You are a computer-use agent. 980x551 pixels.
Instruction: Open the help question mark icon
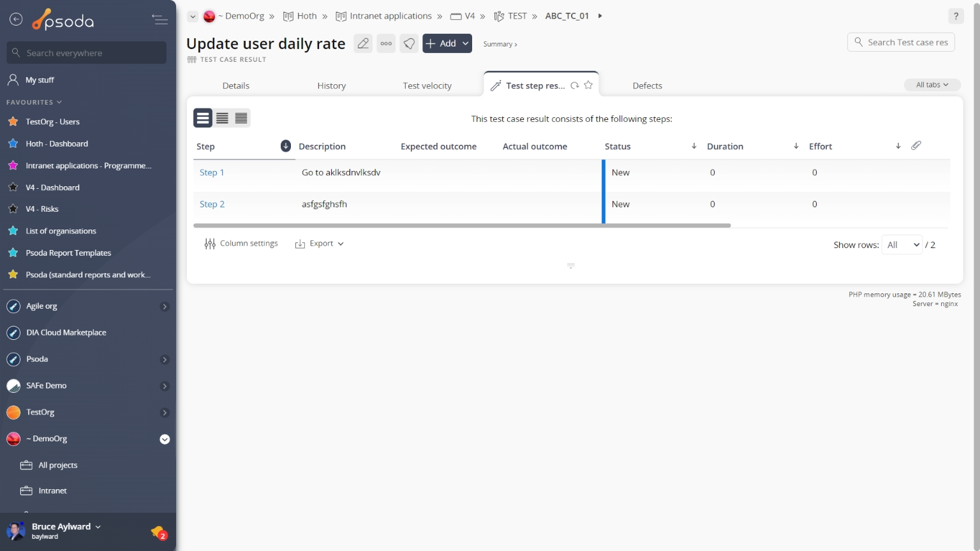(956, 17)
